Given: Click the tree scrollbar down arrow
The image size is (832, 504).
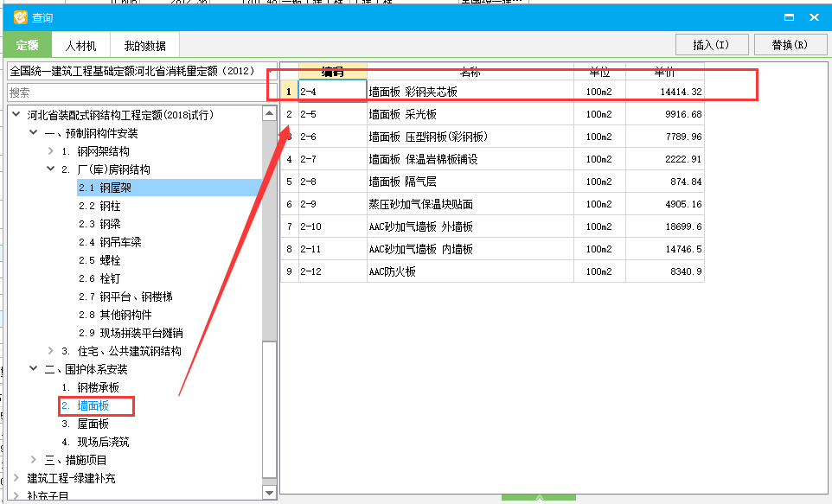Looking at the screenshot, I should [270, 493].
